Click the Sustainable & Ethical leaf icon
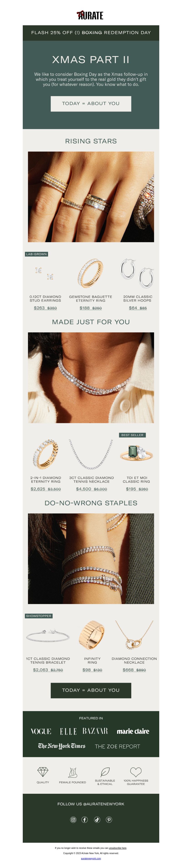 click(105, 772)
